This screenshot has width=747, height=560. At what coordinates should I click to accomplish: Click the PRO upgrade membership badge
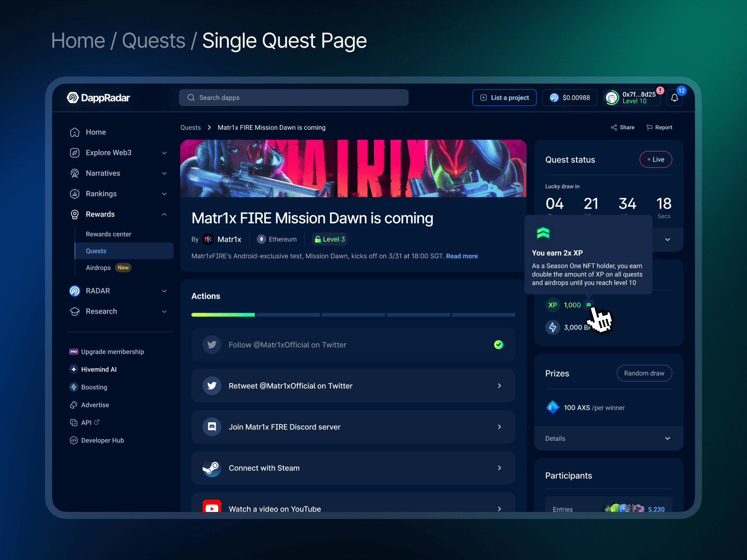click(x=74, y=351)
